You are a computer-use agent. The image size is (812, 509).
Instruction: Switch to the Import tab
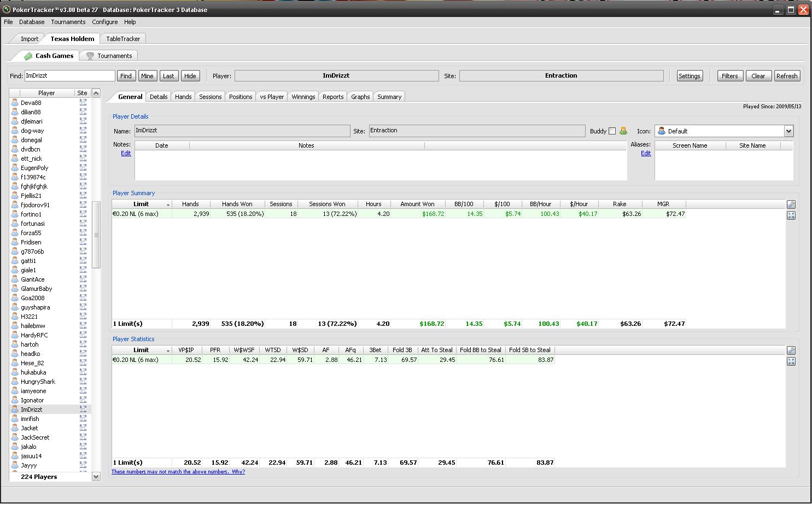pos(30,39)
